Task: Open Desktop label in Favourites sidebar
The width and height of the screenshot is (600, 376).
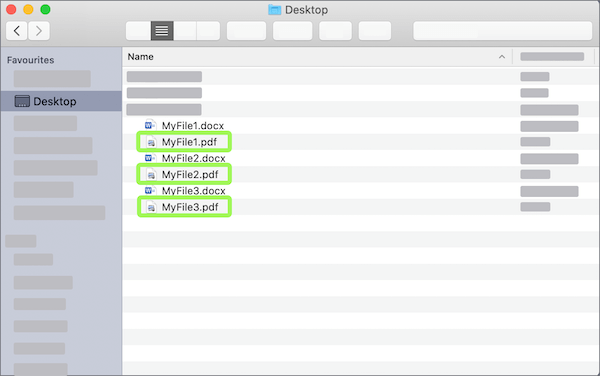Action: (x=55, y=101)
